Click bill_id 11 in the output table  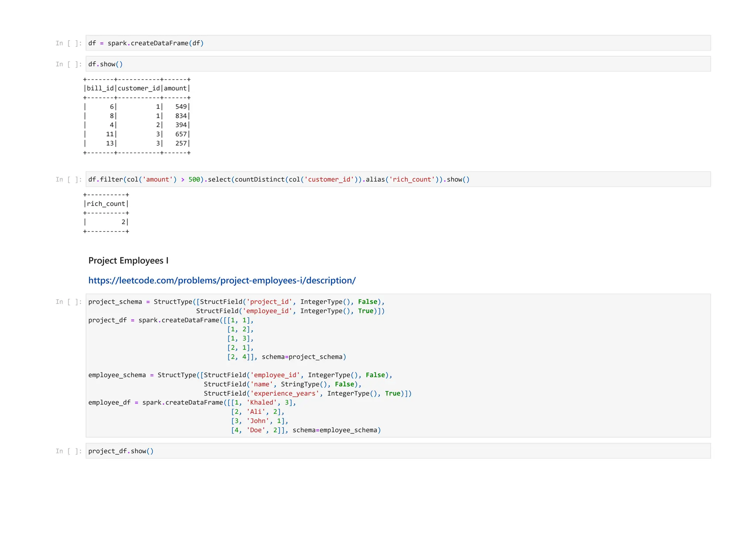[110, 134]
